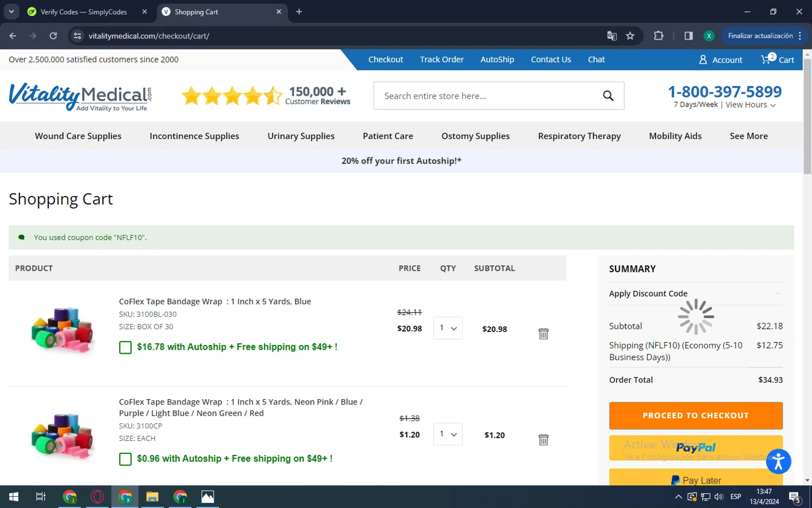Open the Contact Us link
Viewport: 812px width, 508px height.
[551, 60]
